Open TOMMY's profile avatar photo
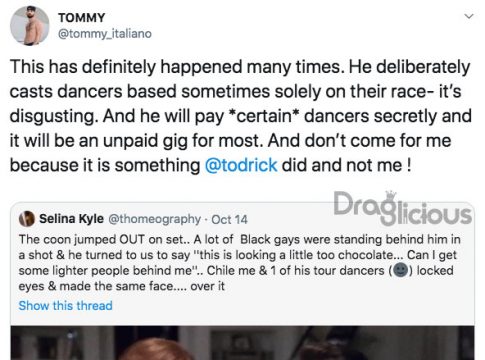Screen dimensions: 485x360 point(29,25)
